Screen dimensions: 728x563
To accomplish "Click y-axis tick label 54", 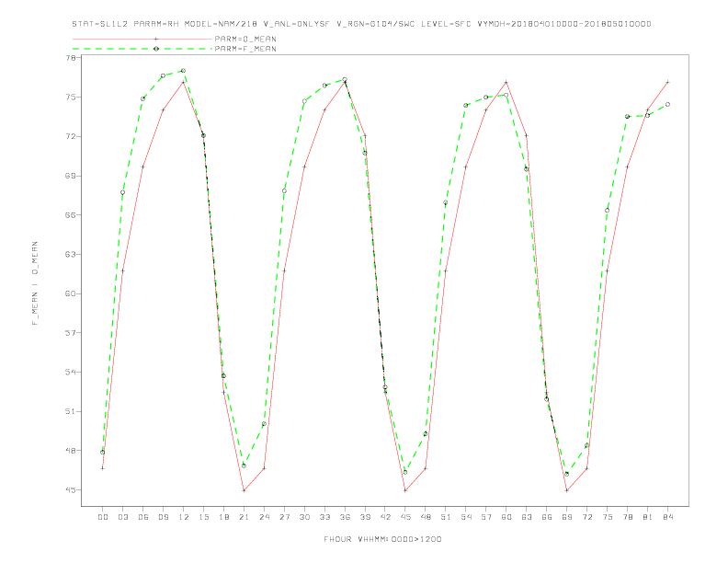I will click(70, 372).
